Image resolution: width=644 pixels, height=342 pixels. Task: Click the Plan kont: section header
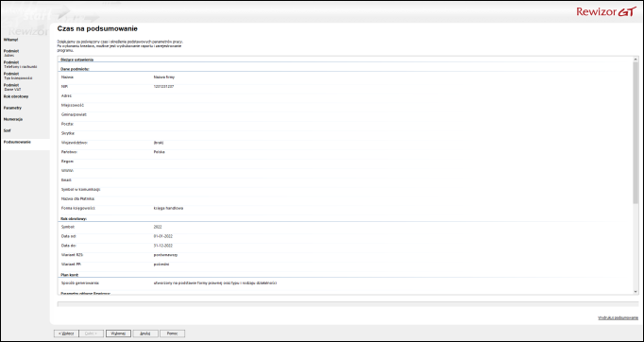tap(70, 274)
